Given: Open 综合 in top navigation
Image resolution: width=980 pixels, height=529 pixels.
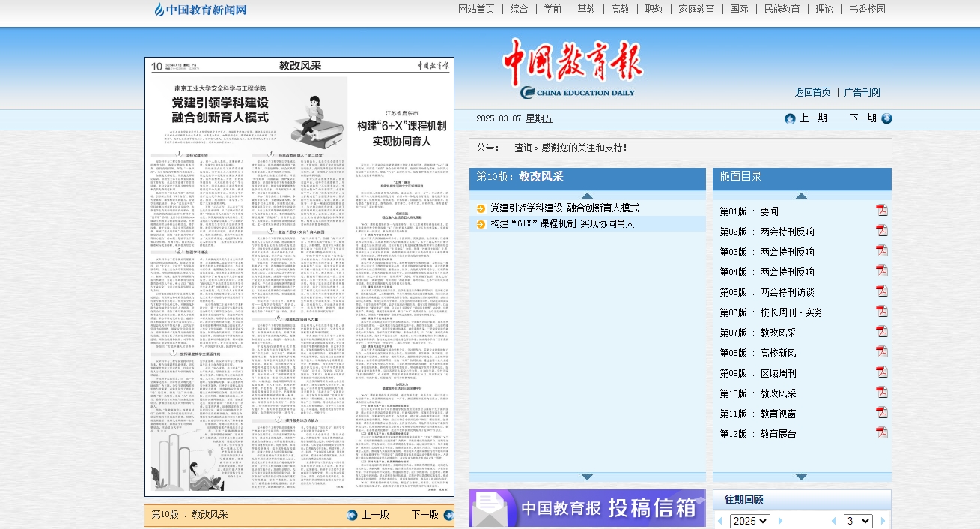Looking at the screenshot, I should (519, 9).
